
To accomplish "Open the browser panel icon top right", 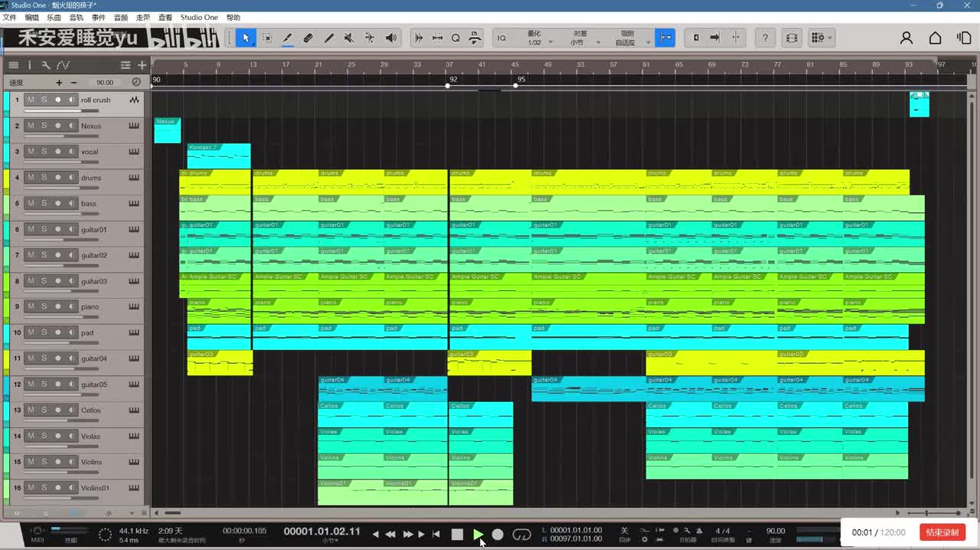I will tap(964, 38).
